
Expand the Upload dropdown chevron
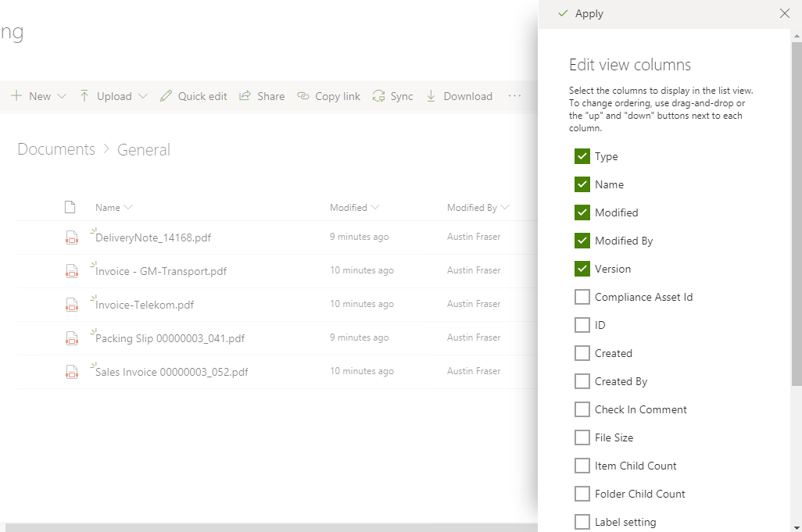pos(143,96)
